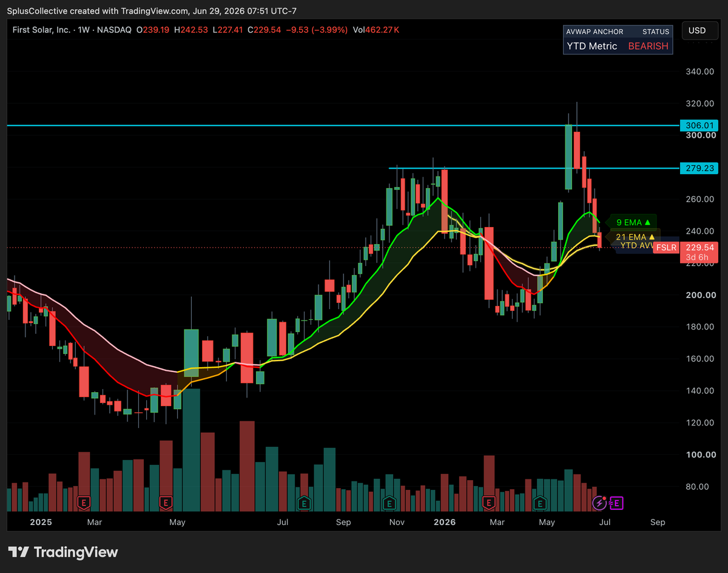The height and width of the screenshot is (573, 728).
Task: Open the green earnings marker near November 2025
Action: pos(388,503)
